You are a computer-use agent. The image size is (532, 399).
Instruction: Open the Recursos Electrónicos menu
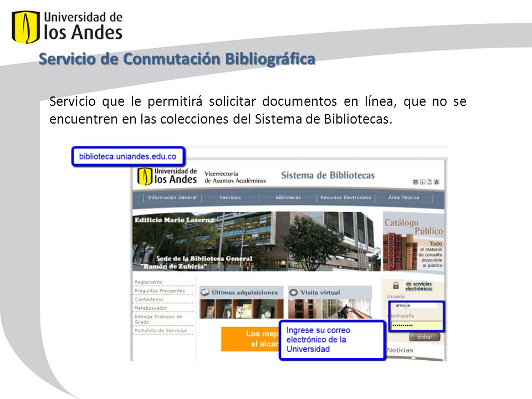click(x=346, y=197)
